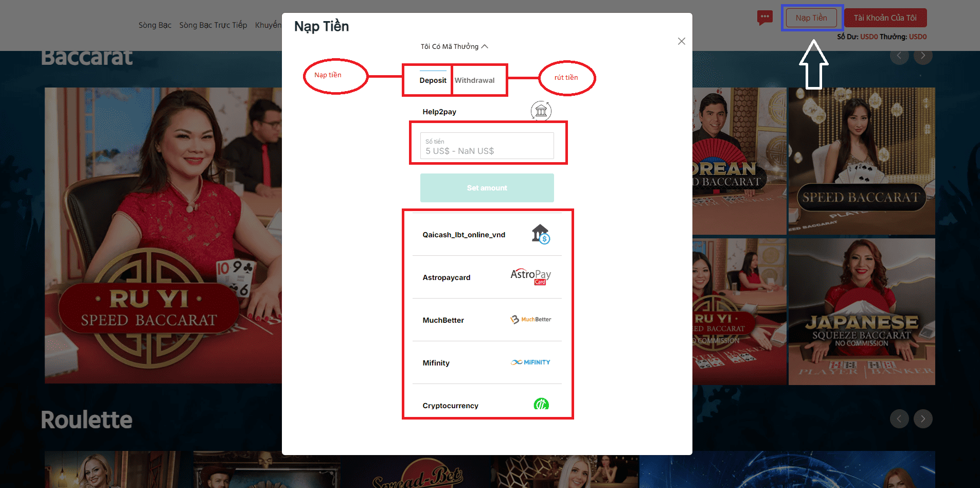Go to next Baccarat games arrow
Screen dimensions: 980x488
(x=923, y=56)
